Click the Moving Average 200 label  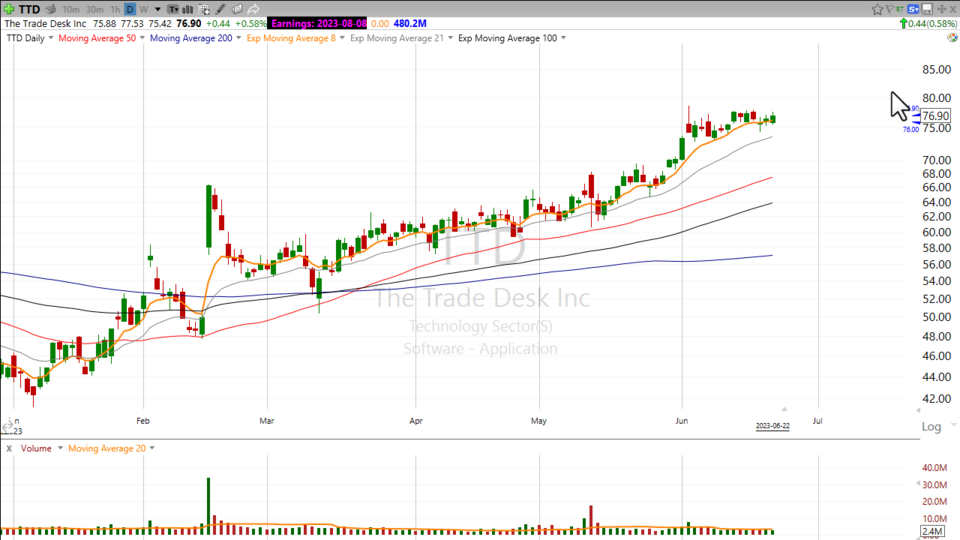pyautogui.click(x=191, y=38)
